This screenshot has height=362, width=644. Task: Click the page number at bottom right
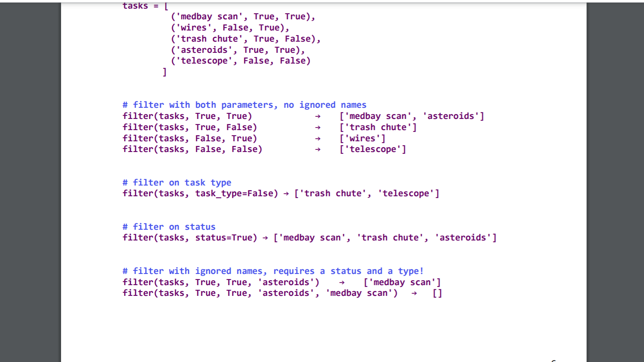[553, 359]
